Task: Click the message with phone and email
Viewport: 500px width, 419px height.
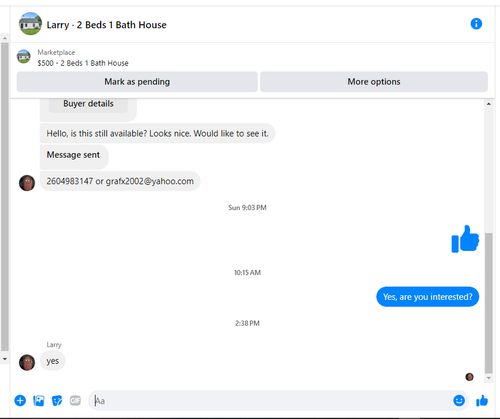Action: (120, 181)
